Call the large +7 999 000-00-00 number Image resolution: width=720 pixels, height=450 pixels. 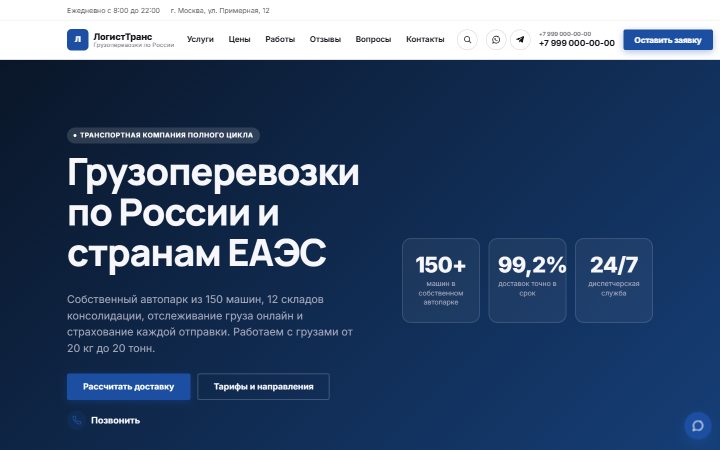click(577, 43)
